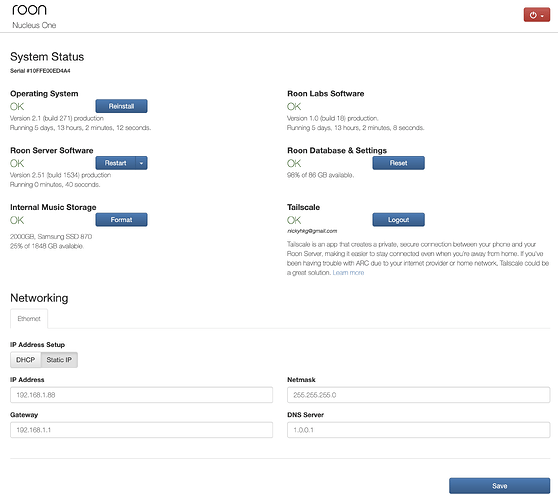558x500 pixels.
Task: Format the Internal Music Storage
Action: pos(121,220)
